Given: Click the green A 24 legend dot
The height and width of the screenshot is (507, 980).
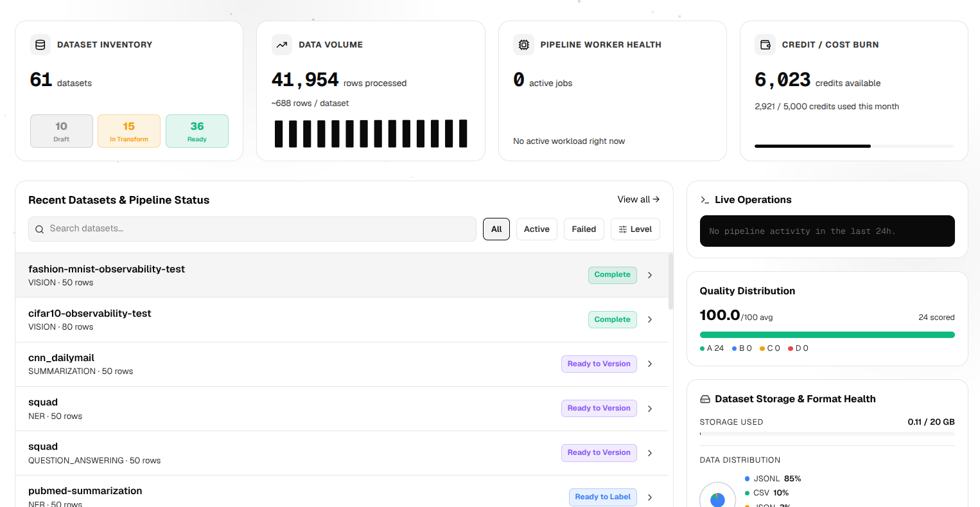Looking at the screenshot, I should [x=702, y=348].
